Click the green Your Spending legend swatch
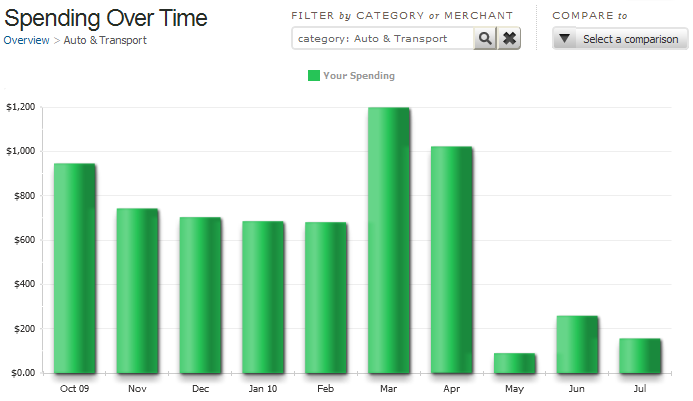Screen dimensions: 693x401 [314, 76]
